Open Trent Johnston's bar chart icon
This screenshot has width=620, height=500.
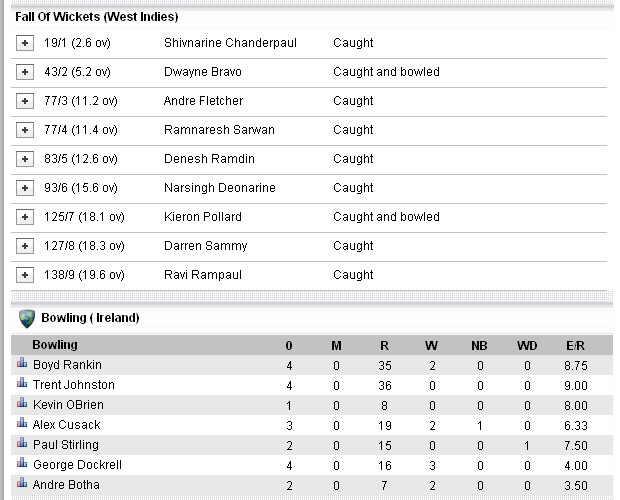point(22,383)
